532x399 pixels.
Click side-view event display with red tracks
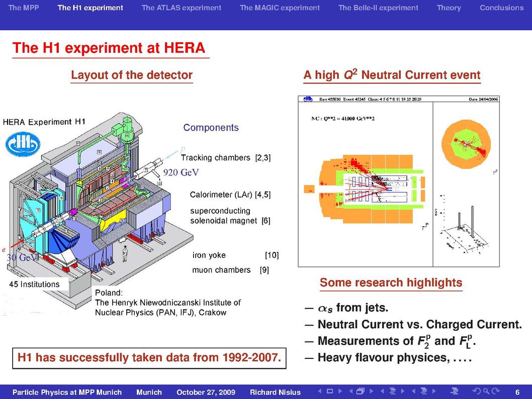click(x=365, y=189)
